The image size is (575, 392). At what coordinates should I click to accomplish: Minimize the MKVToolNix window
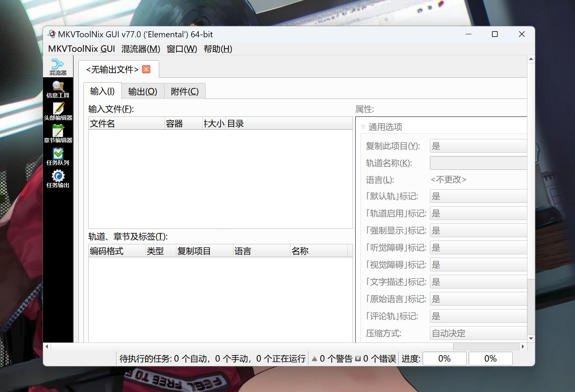click(468, 34)
